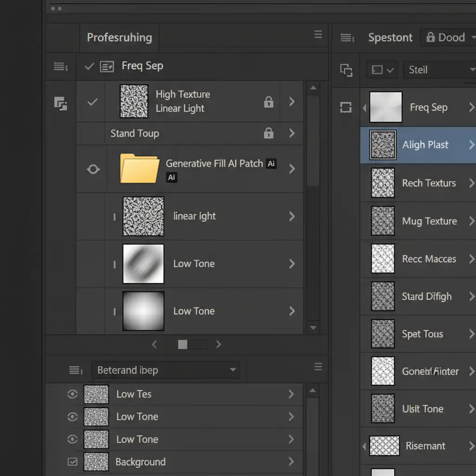
Task: Switch to the Spestont tab
Action: pyautogui.click(x=390, y=38)
